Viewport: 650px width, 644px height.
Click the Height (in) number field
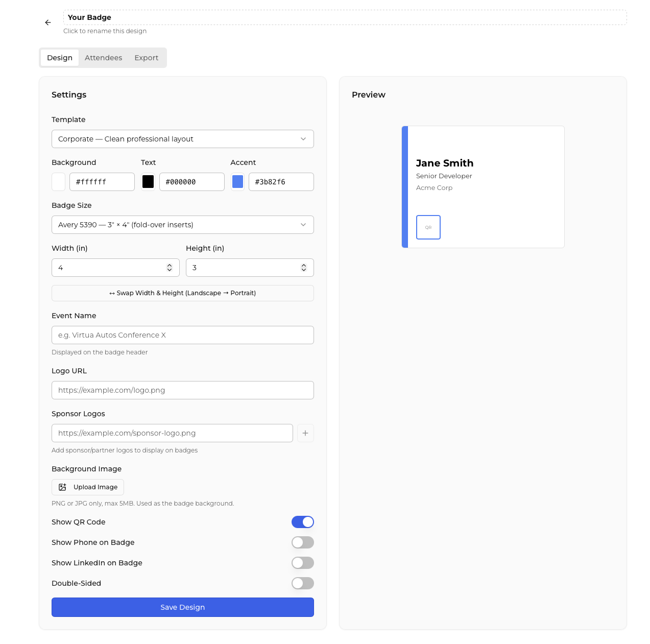pos(250,268)
